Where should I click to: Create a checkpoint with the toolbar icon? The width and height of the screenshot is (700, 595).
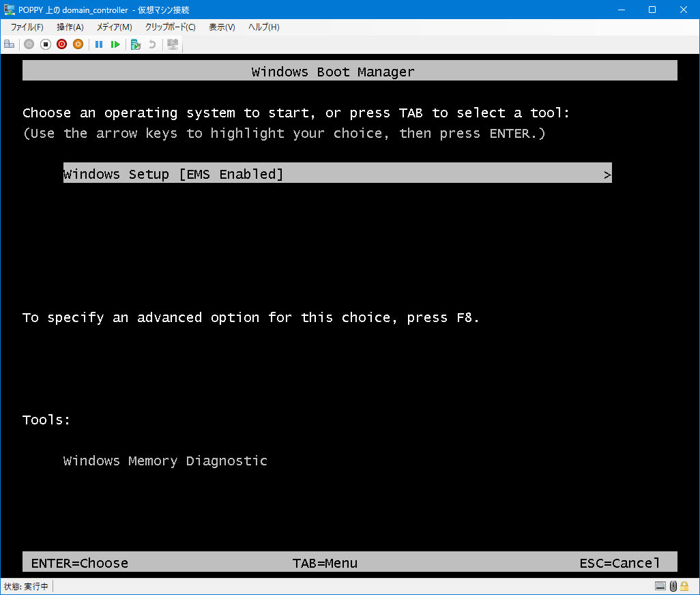click(136, 44)
